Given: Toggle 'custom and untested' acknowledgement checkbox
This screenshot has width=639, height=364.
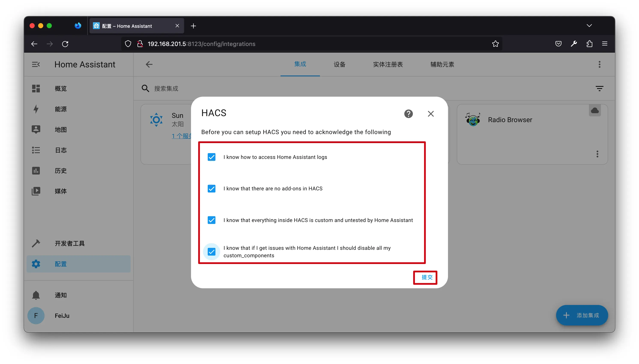Looking at the screenshot, I should click(212, 220).
